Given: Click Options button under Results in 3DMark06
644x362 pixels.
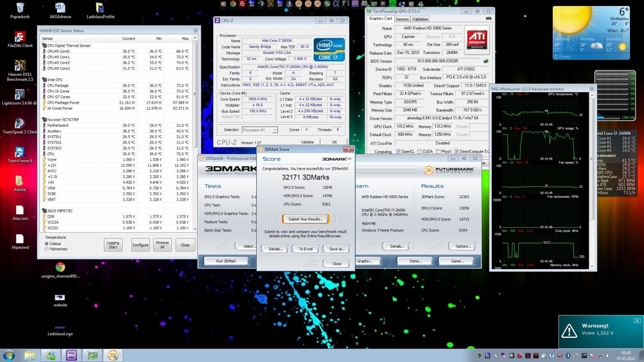Looking at the screenshot, I should (463, 246).
